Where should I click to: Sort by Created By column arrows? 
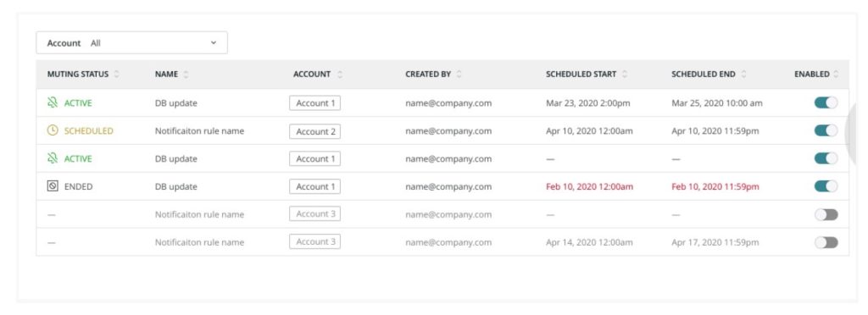(x=459, y=74)
